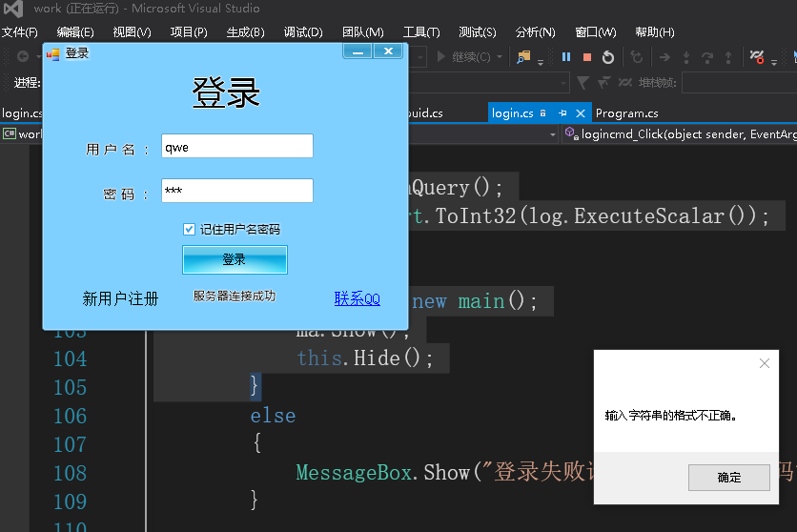Pause debugging with the Break All icon
797x532 pixels.
click(x=566, y=57)
